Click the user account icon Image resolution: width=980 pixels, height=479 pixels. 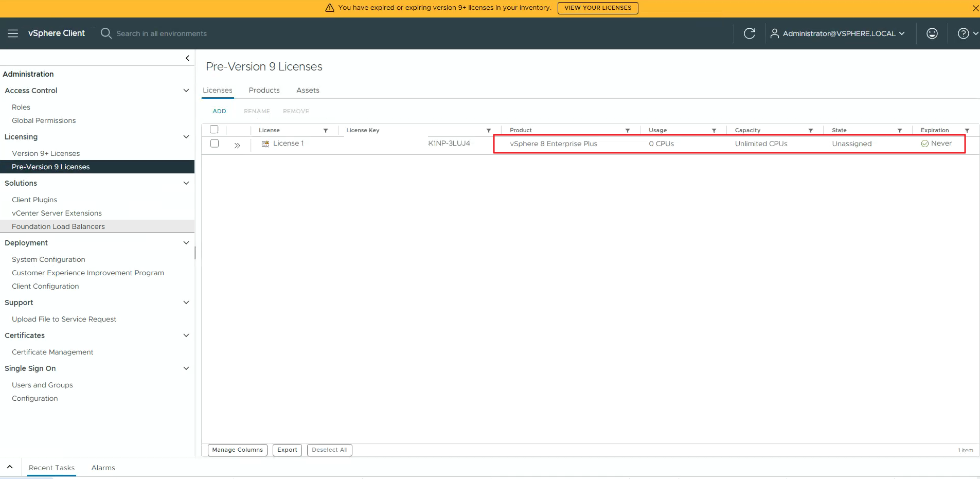pyautogui.click(x=774, y=33)
